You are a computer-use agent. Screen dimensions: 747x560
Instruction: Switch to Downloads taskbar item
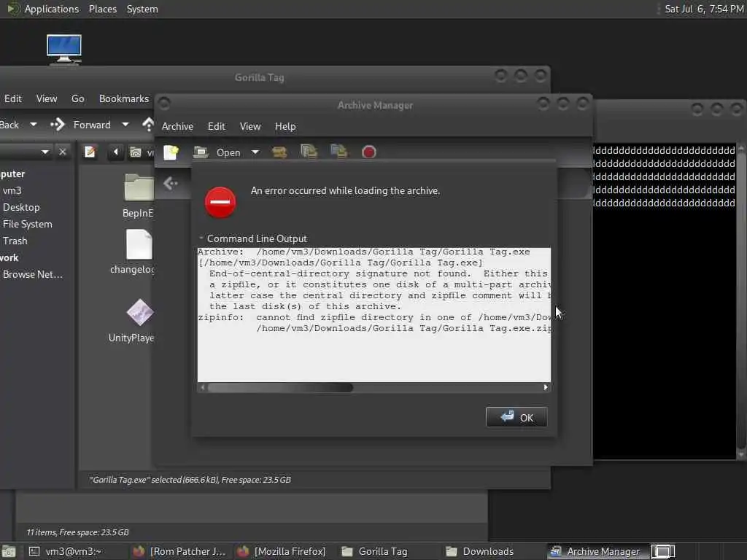tap(480, 551)
